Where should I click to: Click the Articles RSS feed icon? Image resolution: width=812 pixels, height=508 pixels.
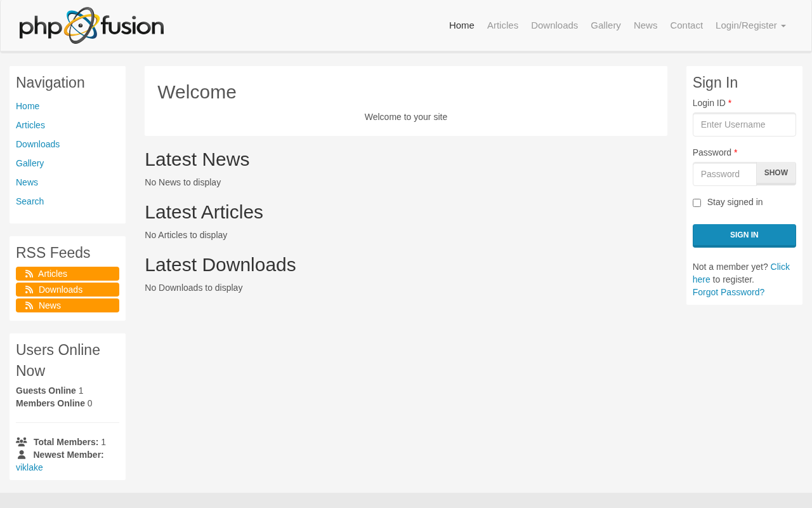point(29,274)
